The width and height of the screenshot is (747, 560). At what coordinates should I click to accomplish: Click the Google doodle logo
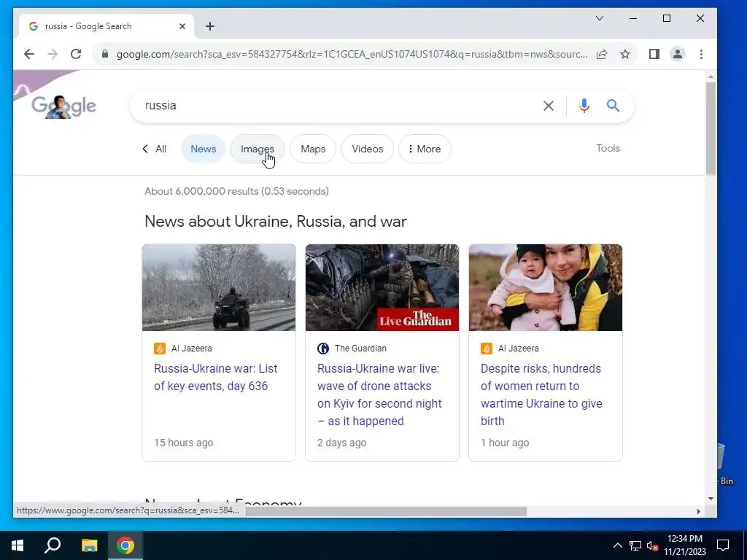[64, 106]
